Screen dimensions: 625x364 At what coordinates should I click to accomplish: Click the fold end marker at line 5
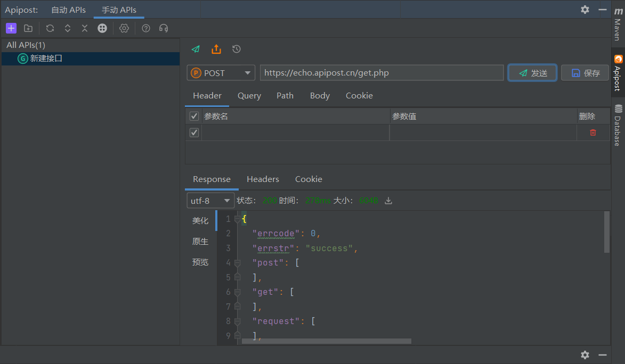(x=237, y=277)
